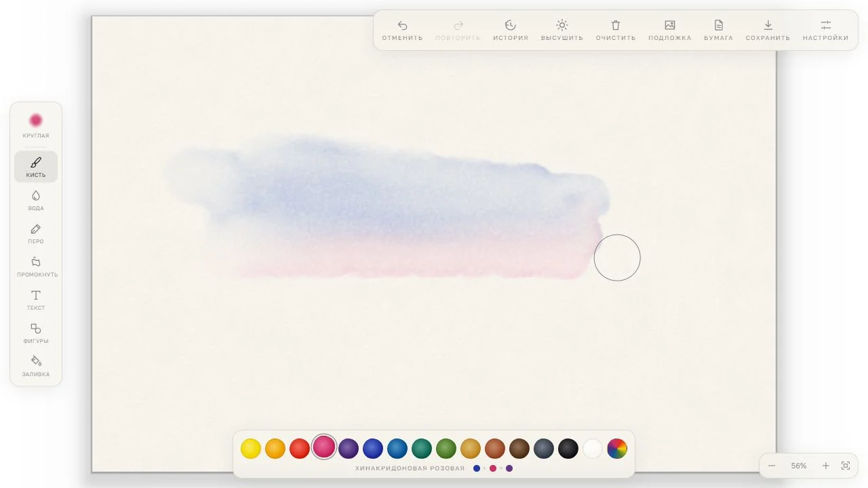Choose the dark brown paint swatch

point(519,449)
